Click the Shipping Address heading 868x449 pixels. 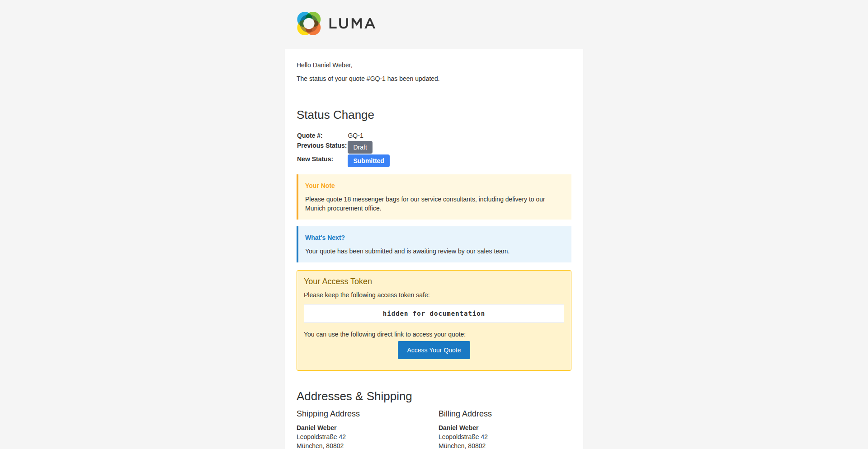(x=328, y=414)
